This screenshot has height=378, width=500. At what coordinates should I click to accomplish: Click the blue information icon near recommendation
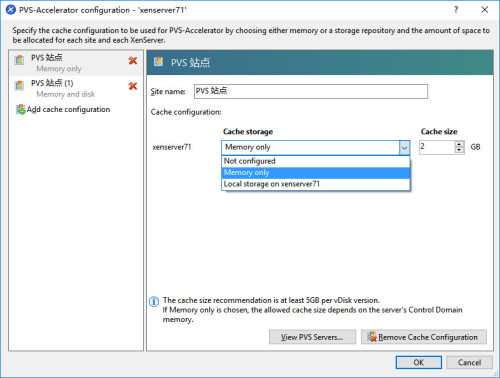pos(154,302)
